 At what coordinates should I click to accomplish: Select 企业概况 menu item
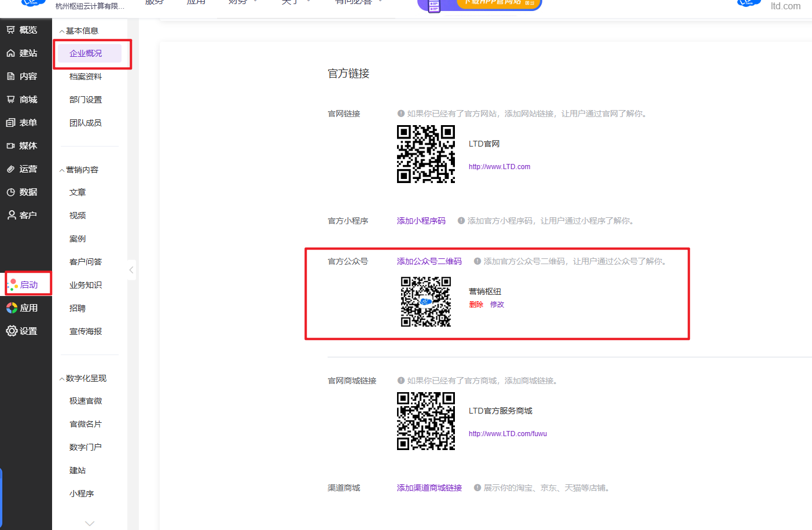point(90,53)
